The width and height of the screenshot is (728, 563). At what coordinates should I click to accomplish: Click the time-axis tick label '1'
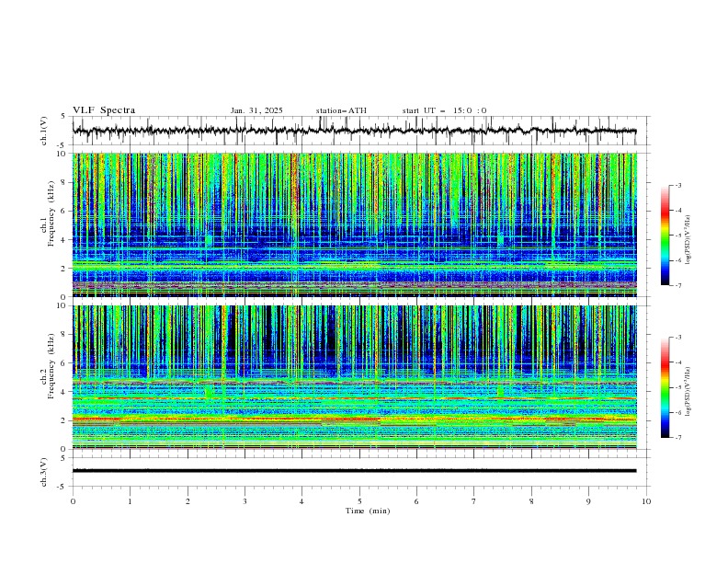coord(130,501)
